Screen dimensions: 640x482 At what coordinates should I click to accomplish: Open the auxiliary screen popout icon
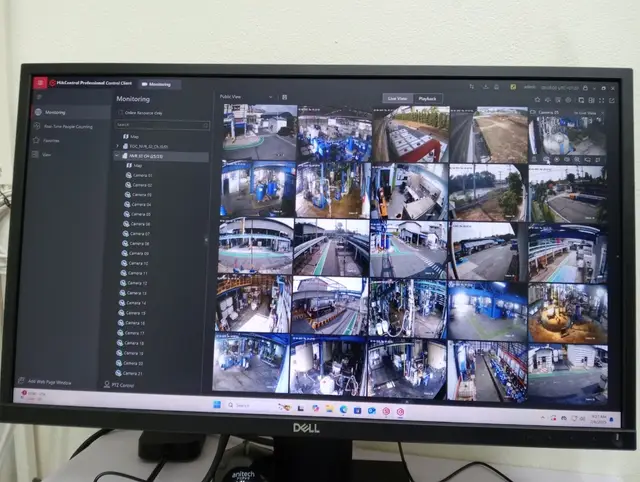[611, 100]
